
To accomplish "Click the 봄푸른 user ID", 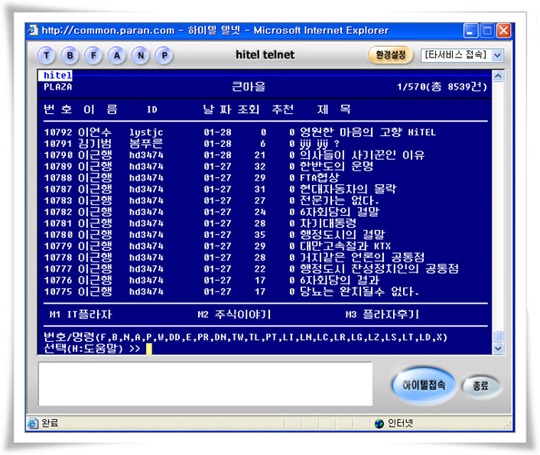I will 146,144.
